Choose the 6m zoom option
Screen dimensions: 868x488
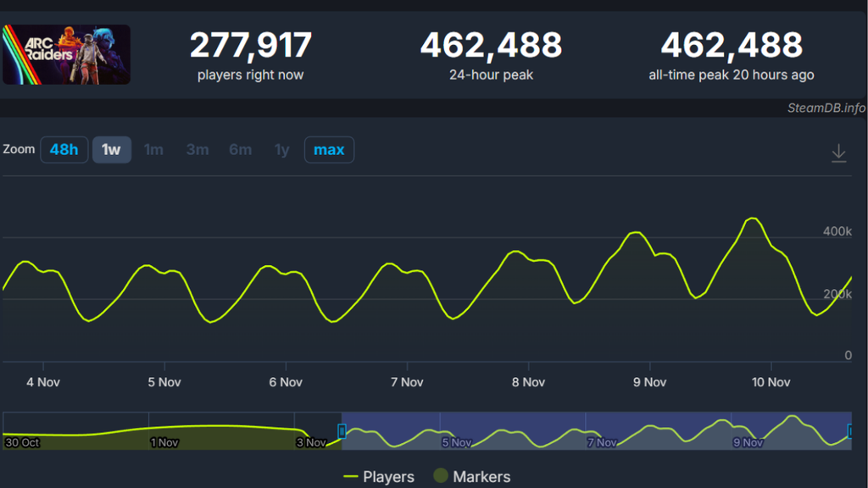tap(240, 150)
